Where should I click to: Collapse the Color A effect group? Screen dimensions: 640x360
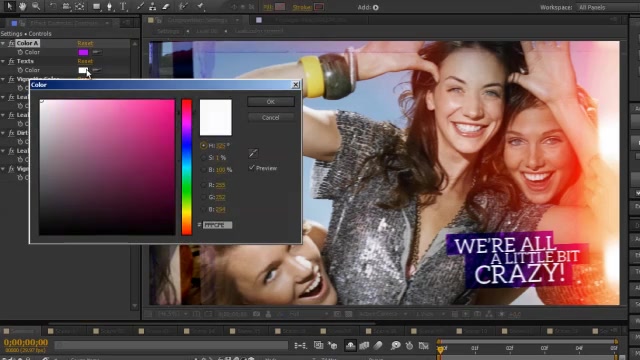(x=3, y=43)
